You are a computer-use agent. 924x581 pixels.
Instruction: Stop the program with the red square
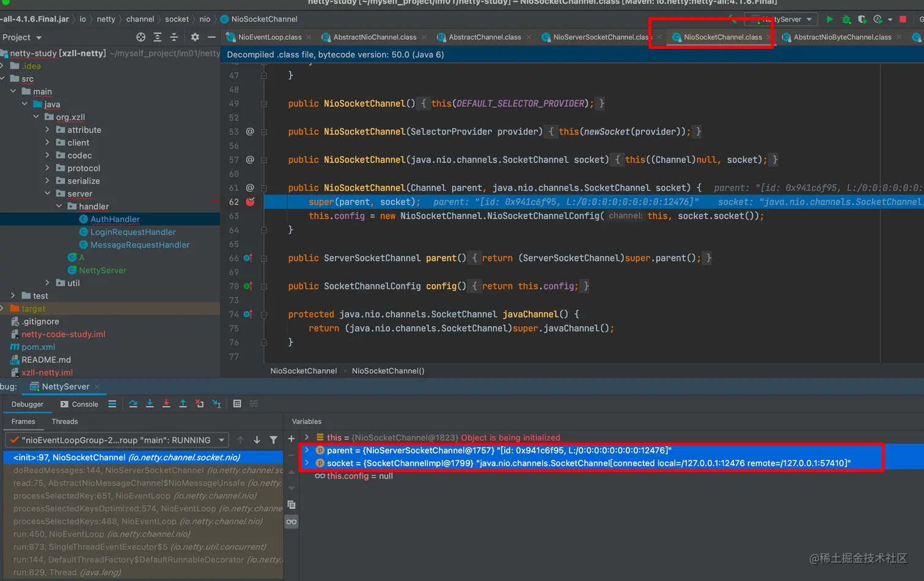[x=903, y=20]
